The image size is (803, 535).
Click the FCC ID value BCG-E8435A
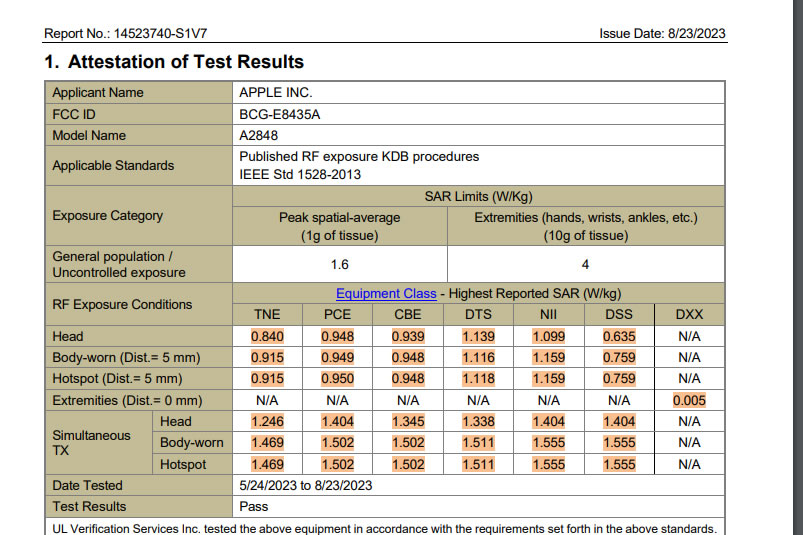[x=280, y=114]
